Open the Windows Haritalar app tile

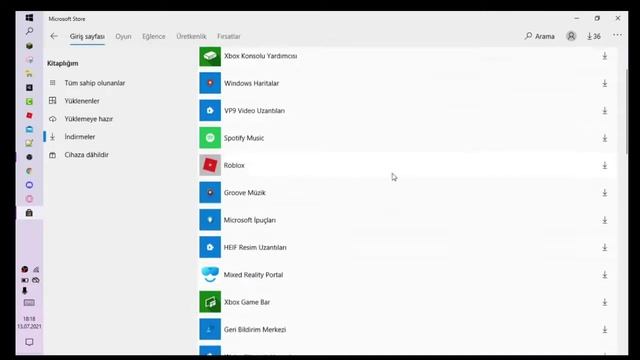pos(210,83)
